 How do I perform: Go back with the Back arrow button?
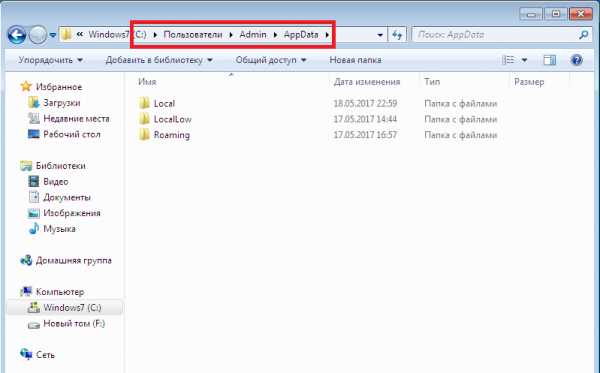(17, 35)
